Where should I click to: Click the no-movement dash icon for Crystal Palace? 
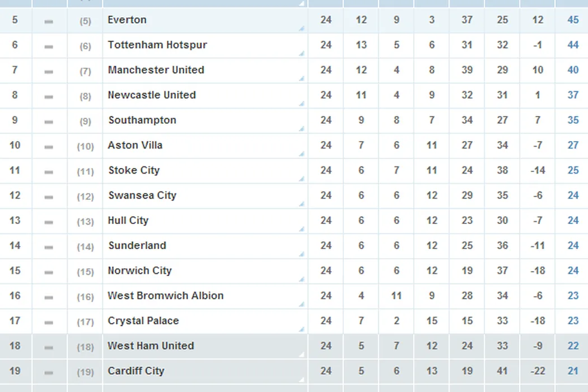[x=49, y=323]
